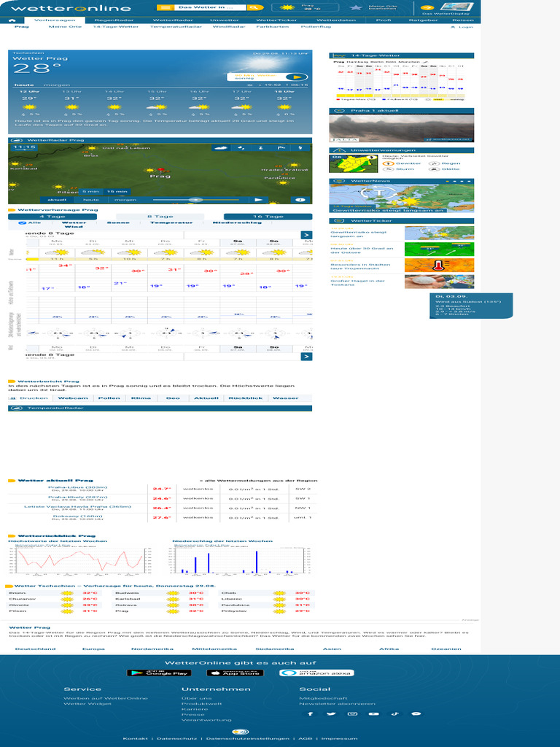The height and width of the screenshot is (747, 560).
Task: Open the WetterTicker menu tab
Action: pyautogui.click(x=276, y=20)
